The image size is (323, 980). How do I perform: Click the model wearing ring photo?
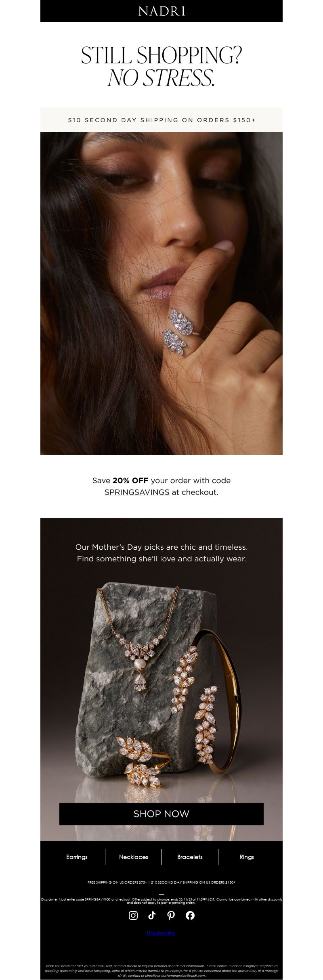click(x=161, y=294)
